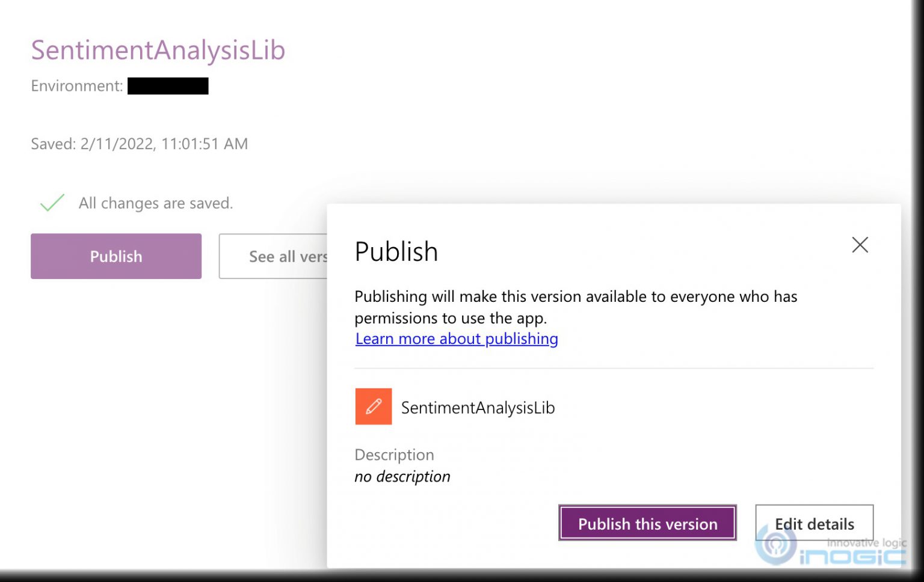This screenshot has height=582, width=924.
Task: Follow the Learn more about publishing link
Action: [457, 338]
